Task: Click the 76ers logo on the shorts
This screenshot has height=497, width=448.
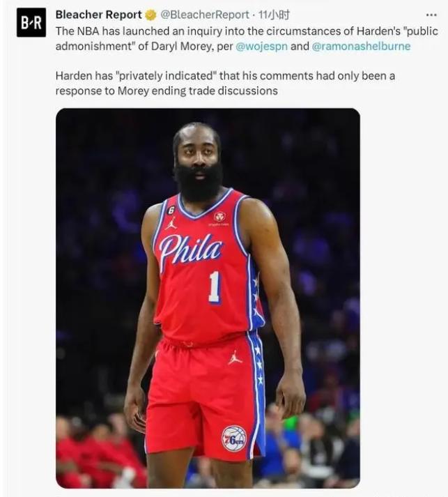Action: click(x=234, y=439)
